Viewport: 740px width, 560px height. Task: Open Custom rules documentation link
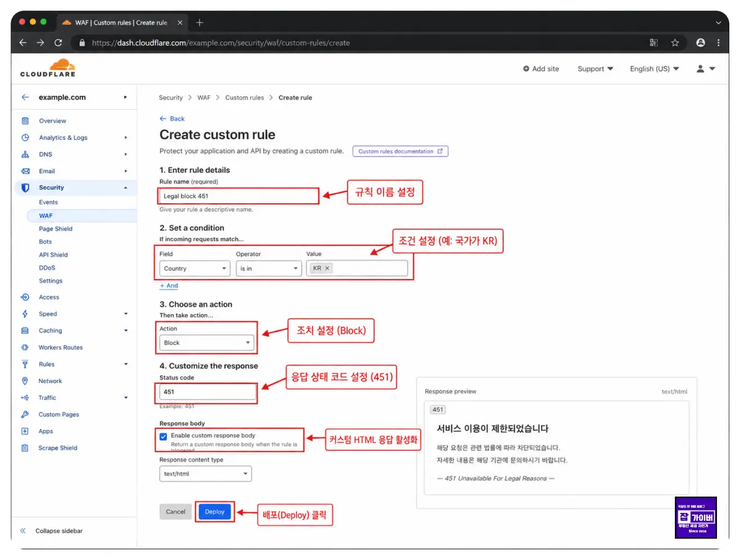400,152
